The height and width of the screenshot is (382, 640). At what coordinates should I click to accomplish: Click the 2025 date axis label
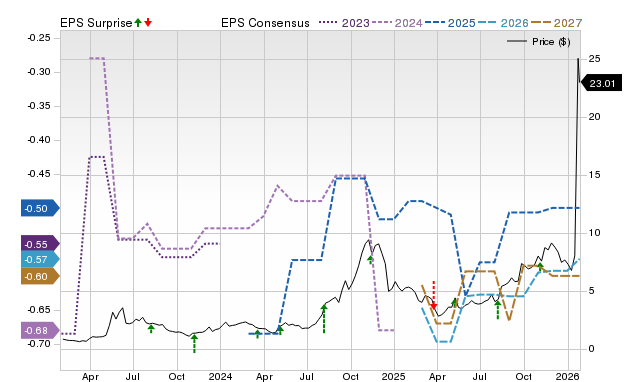[394, 376]
